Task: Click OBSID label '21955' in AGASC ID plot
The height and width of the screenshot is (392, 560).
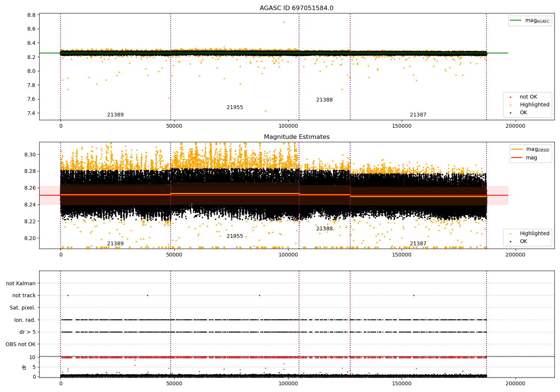Action: tap(235, 108)
